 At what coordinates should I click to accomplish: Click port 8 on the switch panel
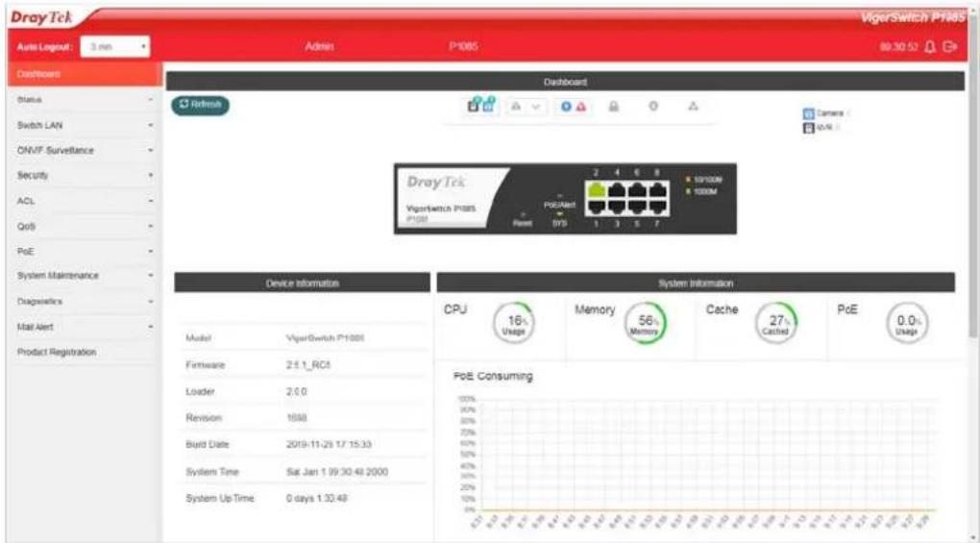(x=657, y=190)
